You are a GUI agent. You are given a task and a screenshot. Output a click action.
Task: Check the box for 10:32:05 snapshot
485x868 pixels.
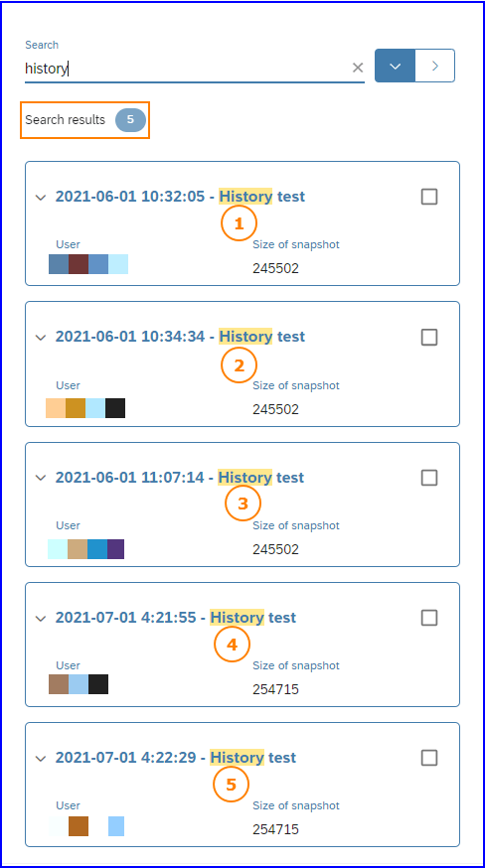(x=429, y=197)
